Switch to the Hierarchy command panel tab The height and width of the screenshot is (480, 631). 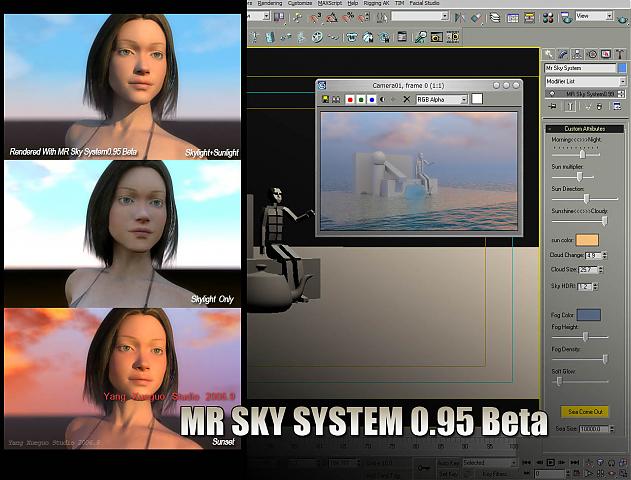[x=577, y=54]
